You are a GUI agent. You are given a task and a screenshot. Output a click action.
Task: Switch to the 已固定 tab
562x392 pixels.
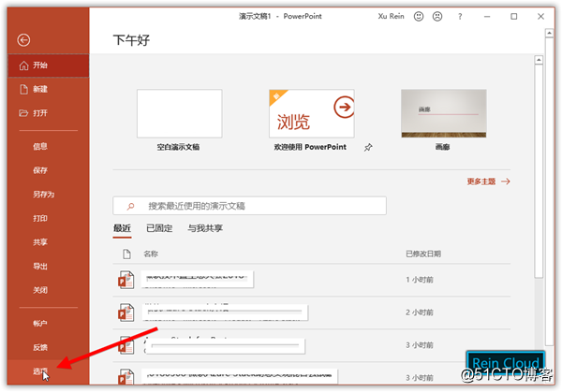[159, 228]
